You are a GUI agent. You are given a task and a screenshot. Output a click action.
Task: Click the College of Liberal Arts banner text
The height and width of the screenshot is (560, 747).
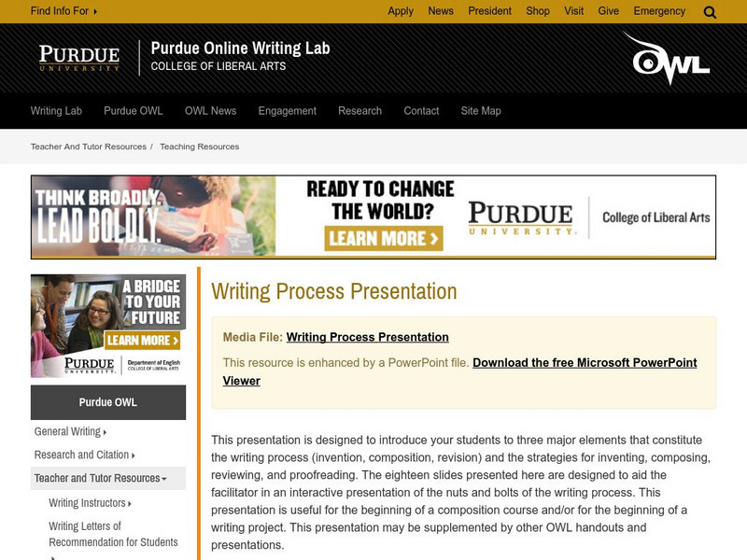pos(656,217)
